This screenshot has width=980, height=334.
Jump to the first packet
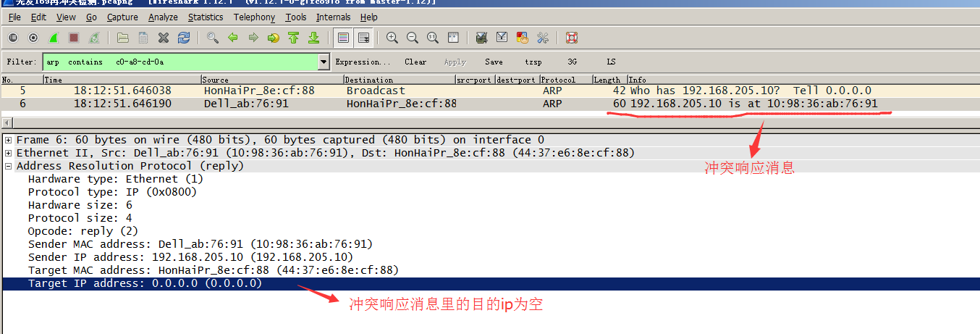(293, 38)
